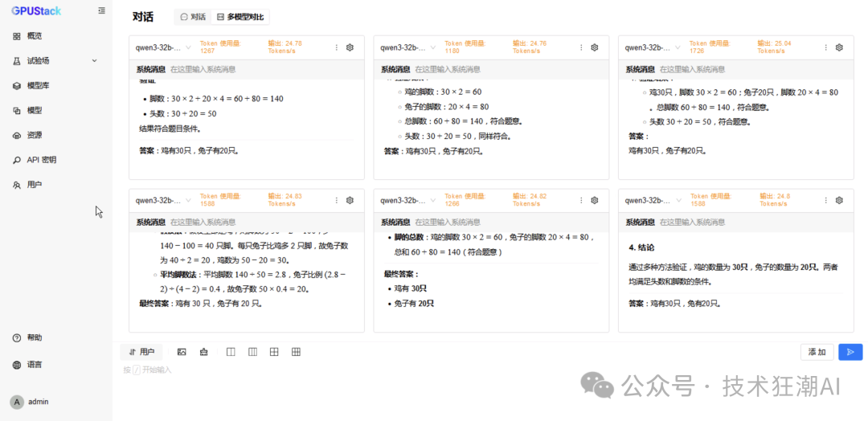
Task: Click the blue send message button
Action: tap(850, 352)
